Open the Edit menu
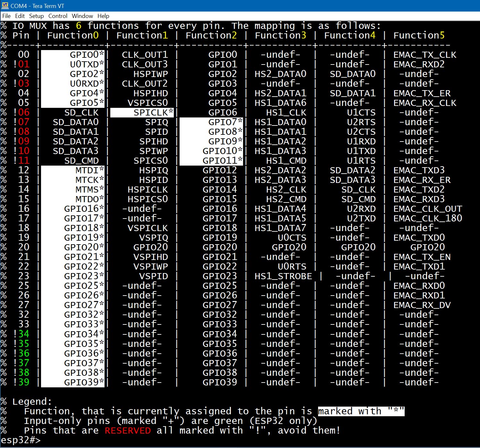This screenshot has height=448, width=480. pos(20,16)
